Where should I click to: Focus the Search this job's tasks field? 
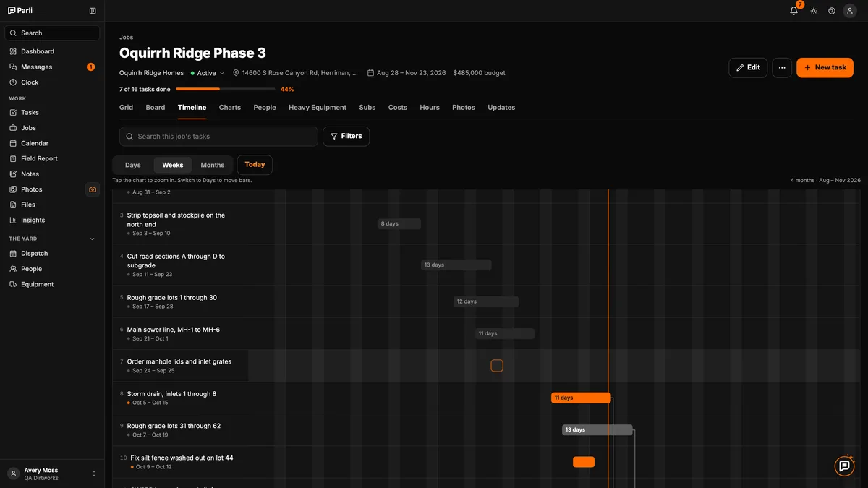click(x=218, y=136)
